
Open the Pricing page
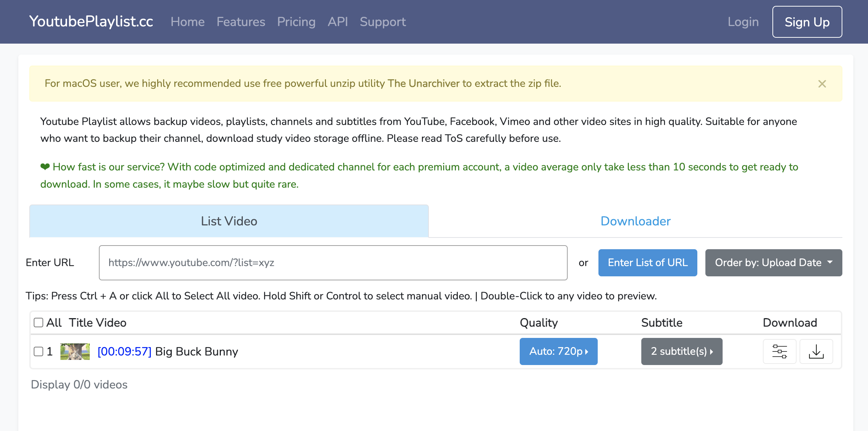pos(296,22)
